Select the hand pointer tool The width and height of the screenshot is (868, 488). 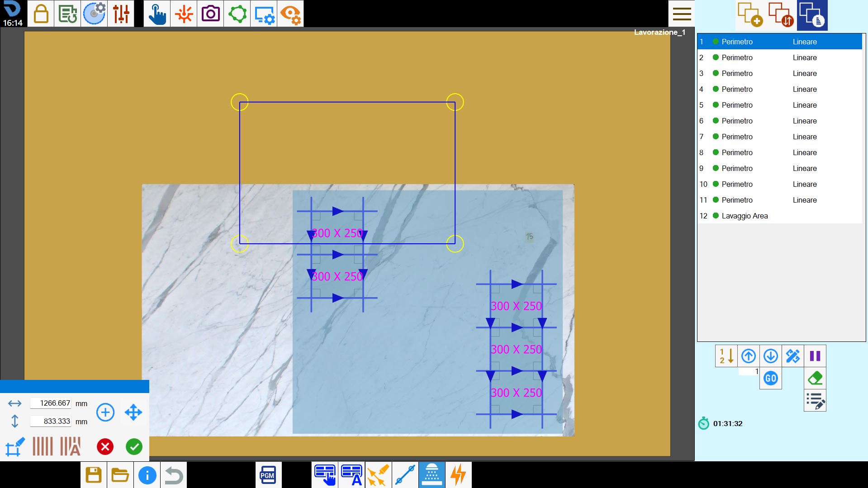pyautogui.click(x=157, y=14)
